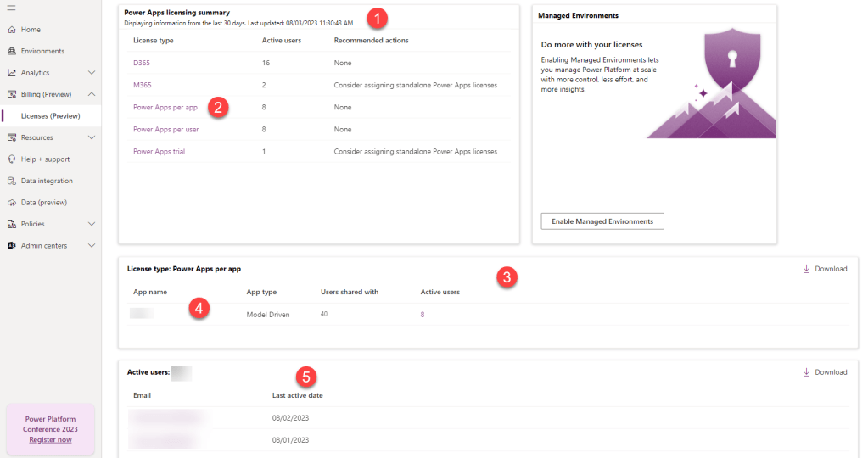Click the Policies icon in sidebar

12,224
